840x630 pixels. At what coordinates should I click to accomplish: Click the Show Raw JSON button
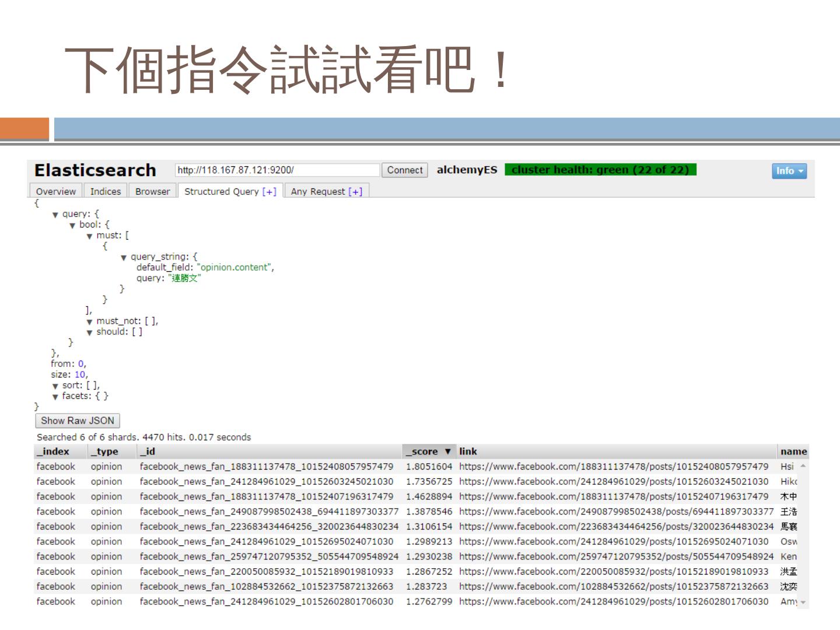point(78,421)
